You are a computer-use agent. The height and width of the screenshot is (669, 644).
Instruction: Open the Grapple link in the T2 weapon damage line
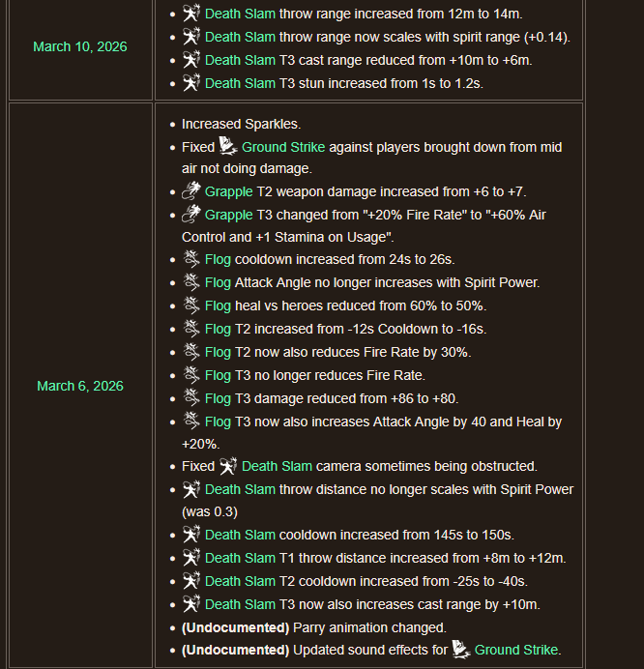tap(229, 191)
